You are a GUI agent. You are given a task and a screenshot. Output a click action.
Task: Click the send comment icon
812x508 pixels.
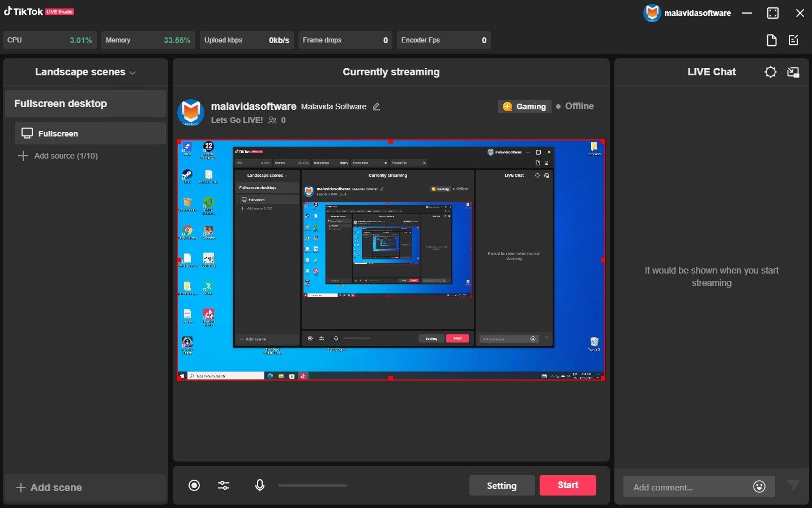[x=793, y=486]
